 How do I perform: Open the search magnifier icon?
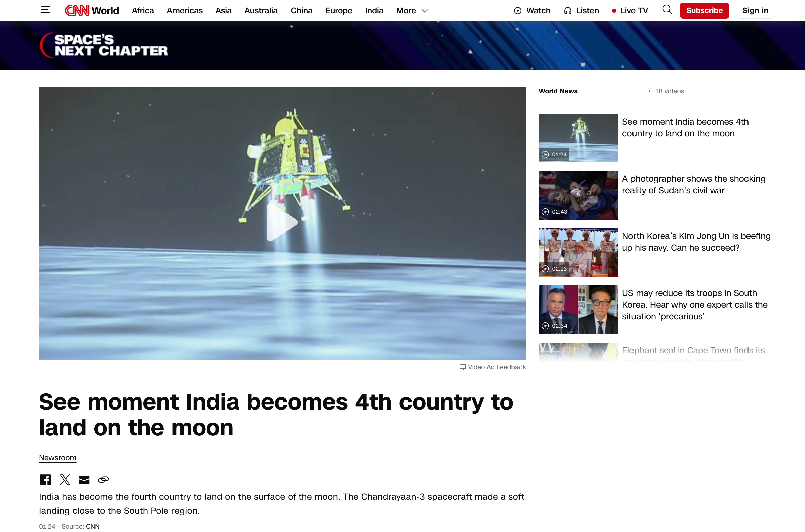[667, 10]
